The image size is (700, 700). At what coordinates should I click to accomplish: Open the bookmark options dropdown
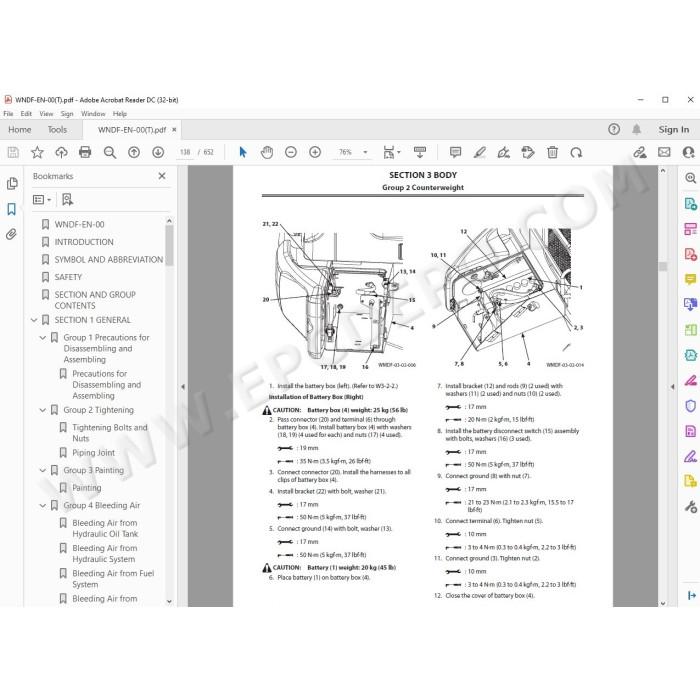42,200
